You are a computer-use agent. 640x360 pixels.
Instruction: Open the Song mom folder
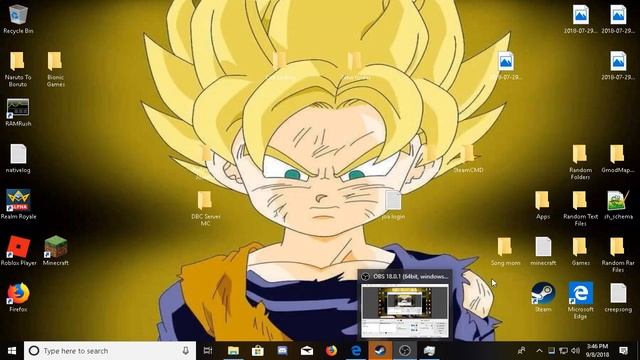(505, 252)
